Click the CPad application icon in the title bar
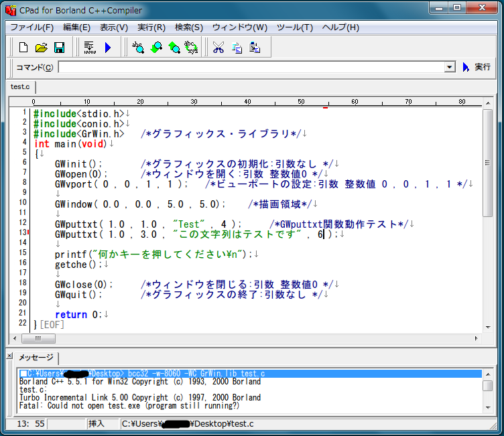The image size is (504, 436). pos(11,10)
